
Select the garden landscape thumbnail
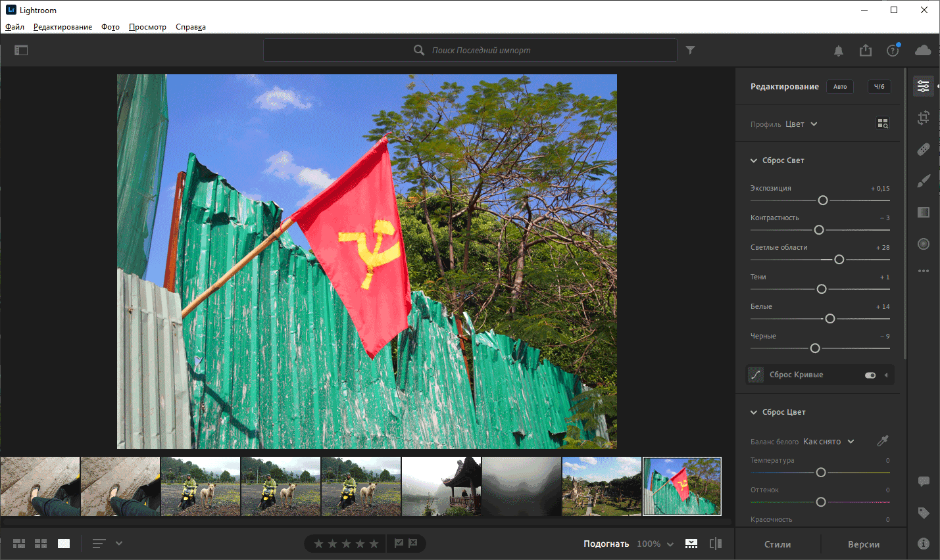point(602,486)
